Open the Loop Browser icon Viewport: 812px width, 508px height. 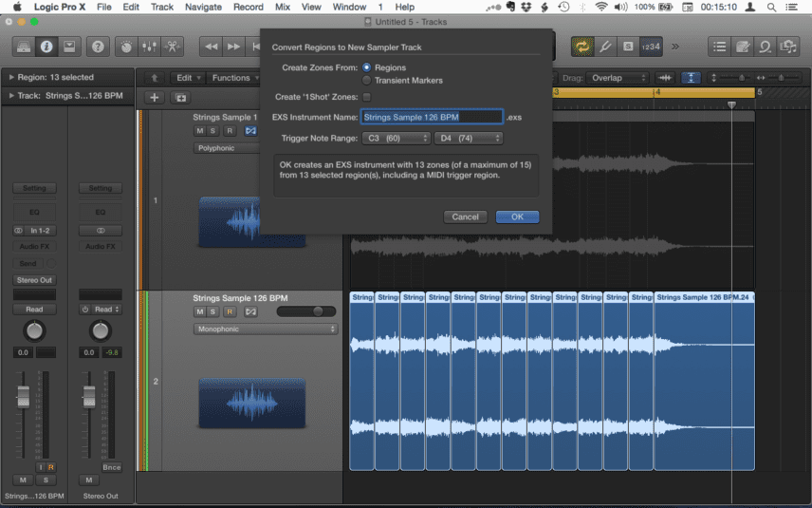click(x=765, y=47)
